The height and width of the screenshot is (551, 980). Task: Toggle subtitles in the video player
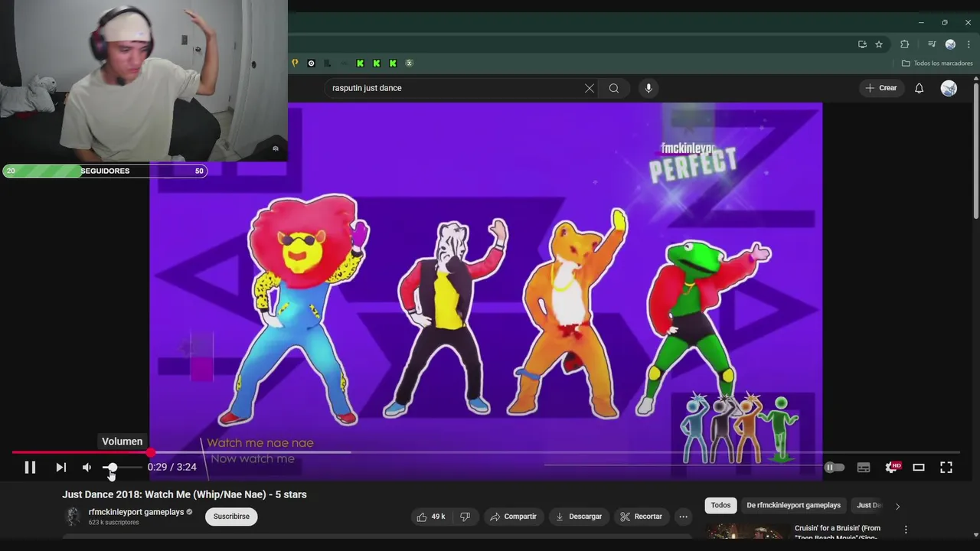[x=864, y=467]
